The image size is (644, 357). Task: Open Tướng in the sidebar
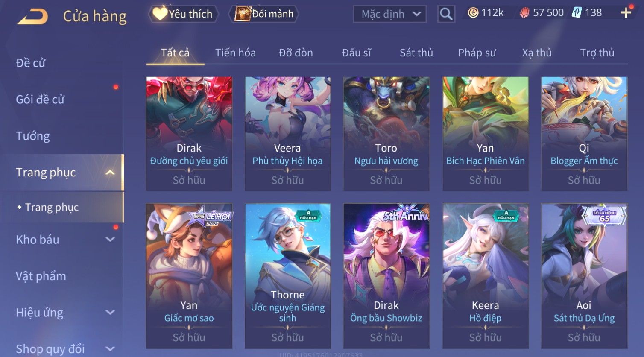point(33,136)
